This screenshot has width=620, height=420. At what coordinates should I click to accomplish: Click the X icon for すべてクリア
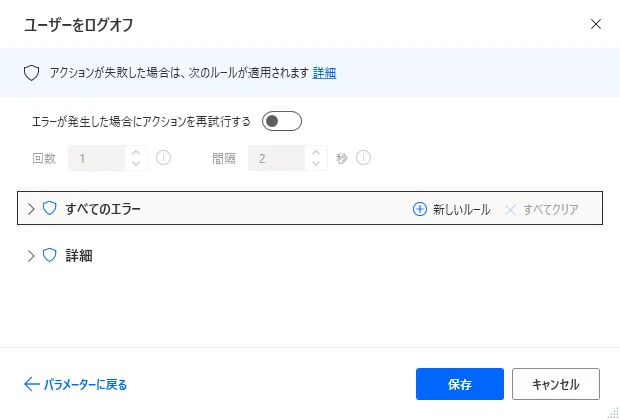tap(512, 209)
